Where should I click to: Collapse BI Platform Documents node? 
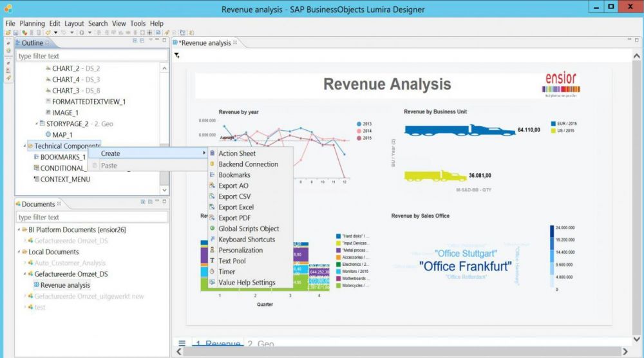tap(19, 230)
